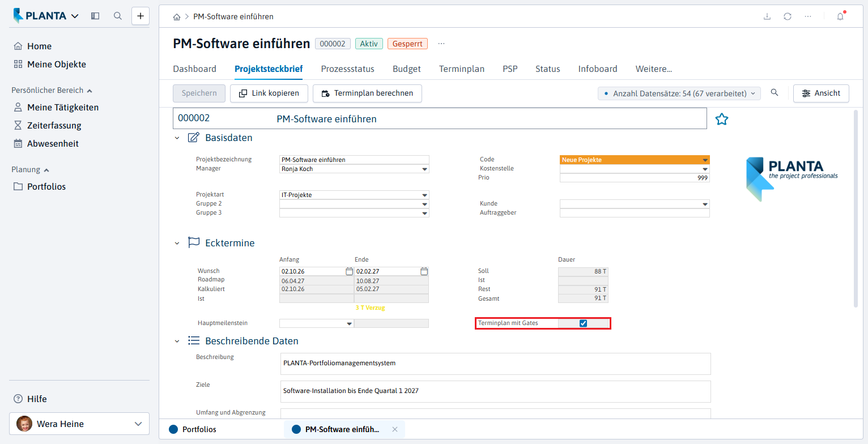Click Terminplan berechnen button
Screen dimensions: 868x444
click(x=367, y=93)
